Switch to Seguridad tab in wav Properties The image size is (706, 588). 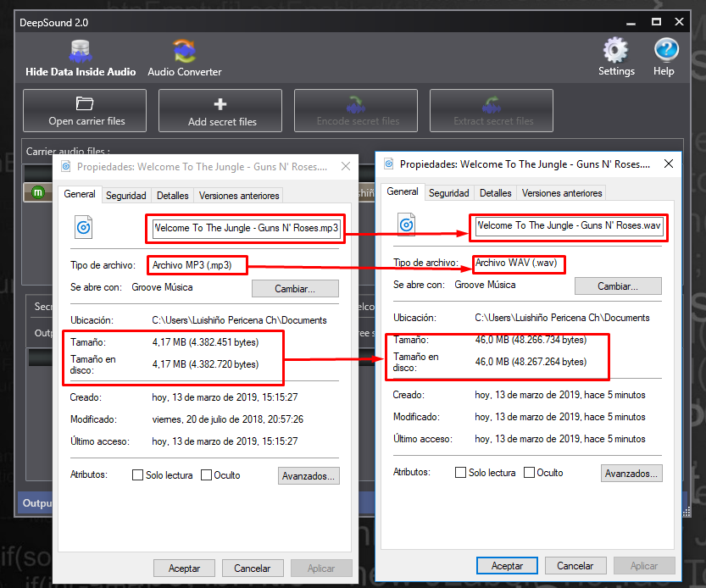point(449,192)
